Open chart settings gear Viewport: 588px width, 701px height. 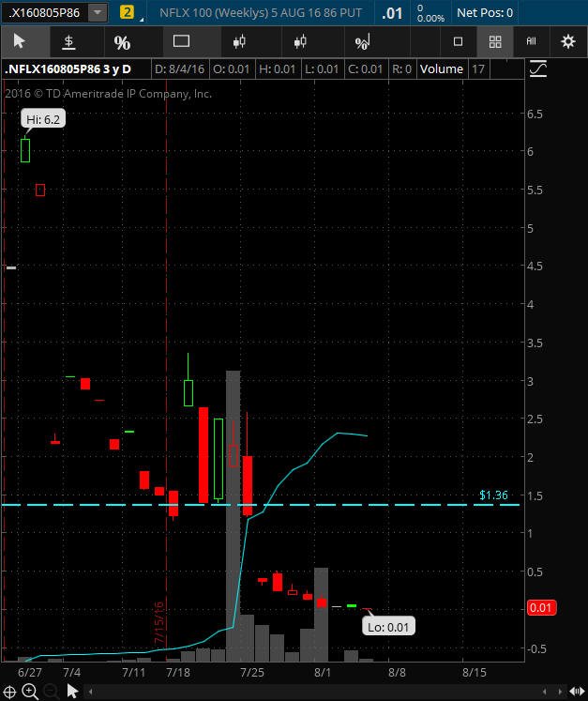pyautogui.click(x=568, y=41)
